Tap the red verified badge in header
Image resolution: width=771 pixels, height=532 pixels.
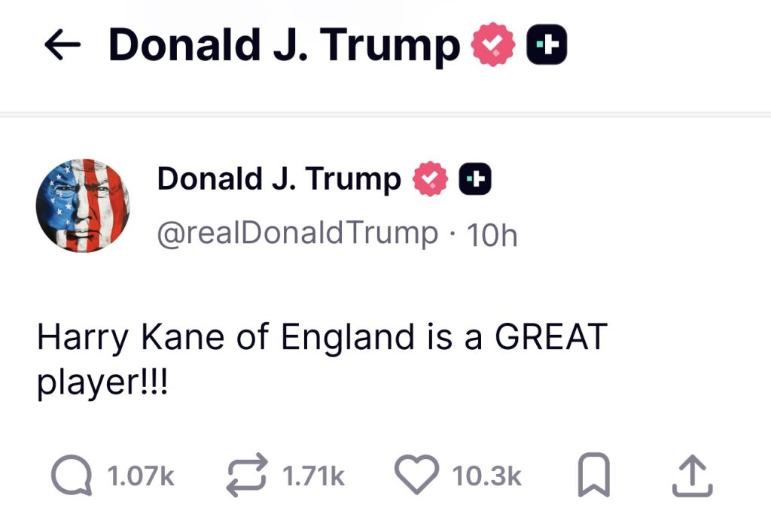pyautogui.click(x=493, y=44)
